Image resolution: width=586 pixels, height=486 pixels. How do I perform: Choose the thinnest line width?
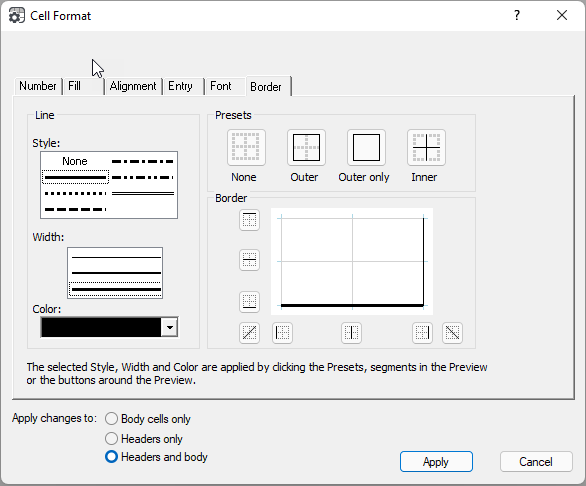click(116, 257)
